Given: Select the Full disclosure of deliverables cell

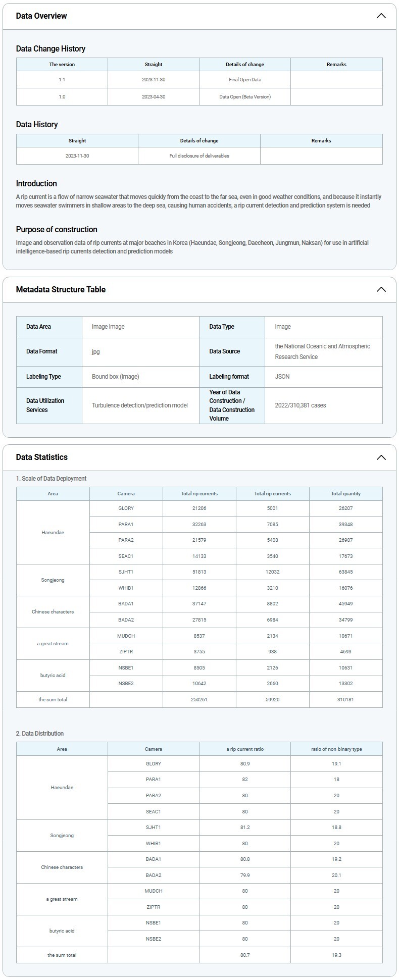Looking at the screenshot, I should point(199,156).
